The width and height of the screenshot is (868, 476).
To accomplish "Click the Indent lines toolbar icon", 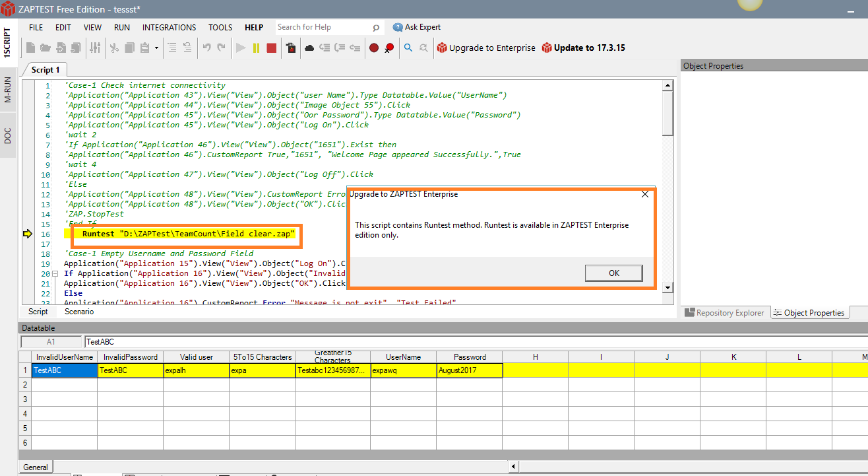I will point(172,48).
